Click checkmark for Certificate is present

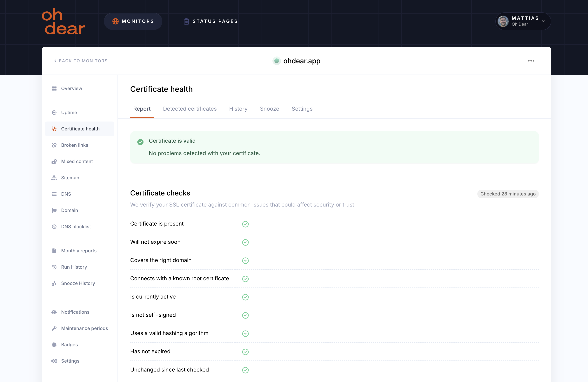click(245, 224)
